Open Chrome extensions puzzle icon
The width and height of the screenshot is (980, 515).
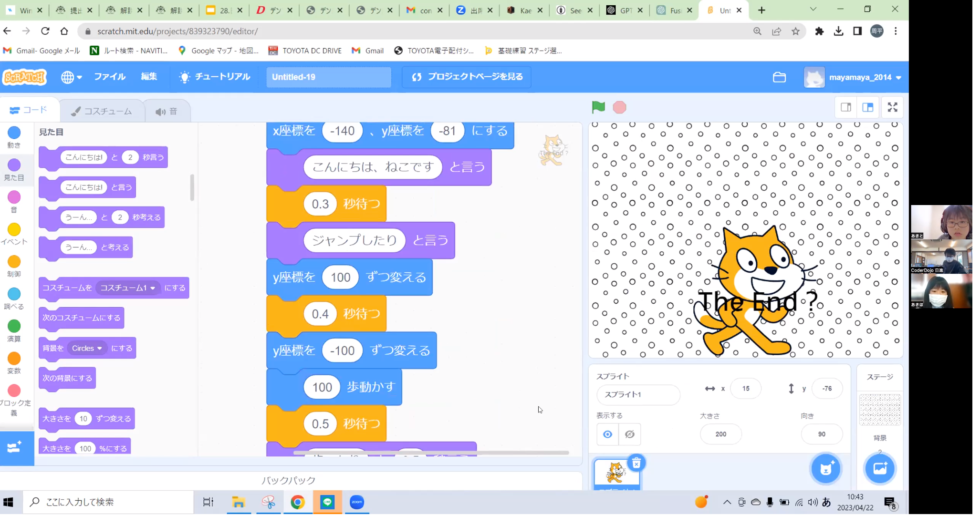pyautogui.click(x=819, y=31)
